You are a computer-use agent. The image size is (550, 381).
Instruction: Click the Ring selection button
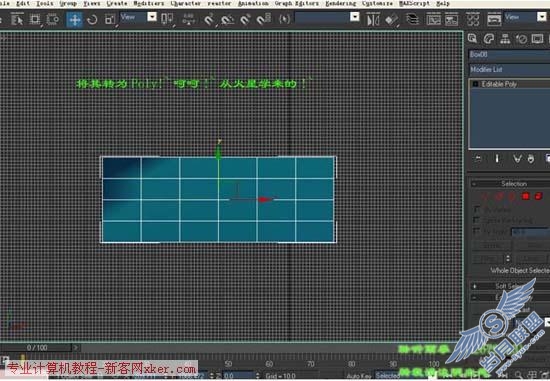coord(488,259)
